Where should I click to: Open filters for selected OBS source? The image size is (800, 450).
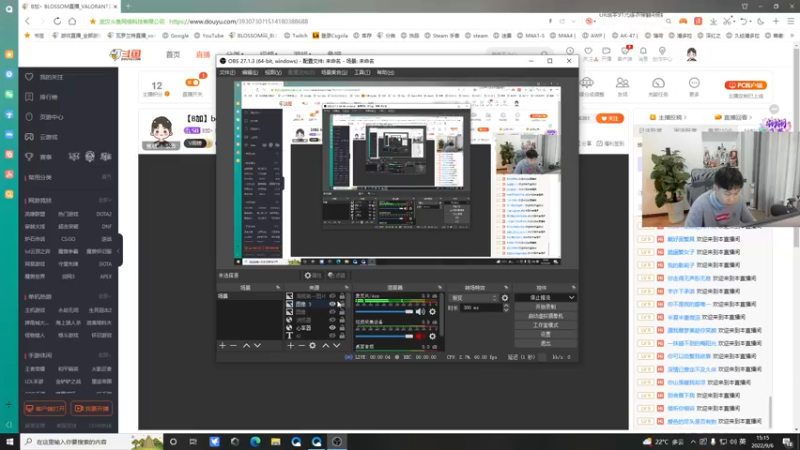pyautogui.click(x=337, y=276)
